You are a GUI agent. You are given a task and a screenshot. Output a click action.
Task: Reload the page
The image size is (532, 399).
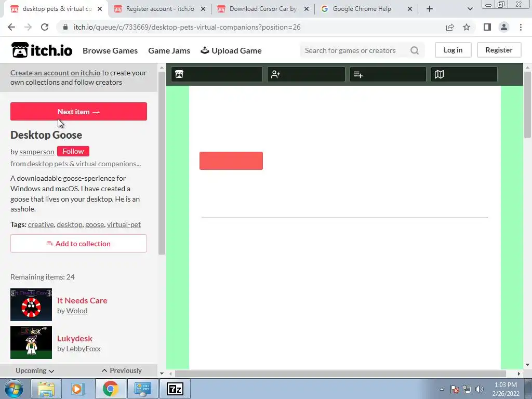coord(45,27)
